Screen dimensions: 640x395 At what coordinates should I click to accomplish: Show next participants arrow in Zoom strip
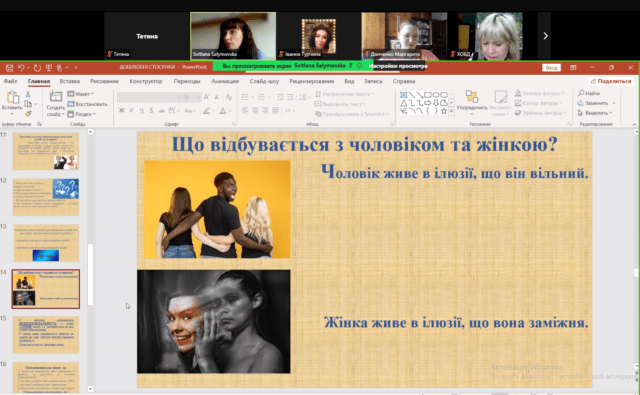pyautogui.click(x=545, y=36)
